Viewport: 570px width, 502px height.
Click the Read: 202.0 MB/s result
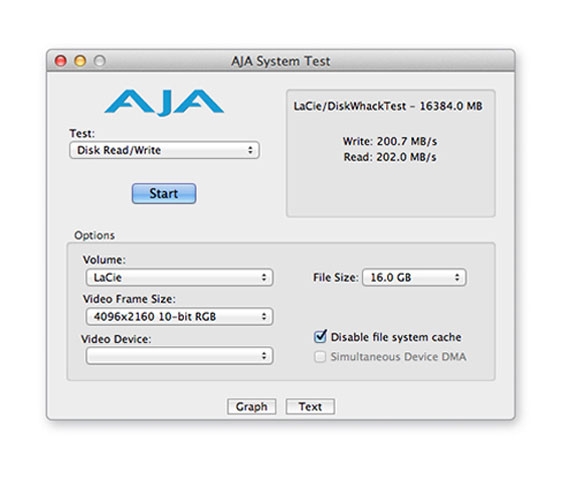click(x=390, y=157)
